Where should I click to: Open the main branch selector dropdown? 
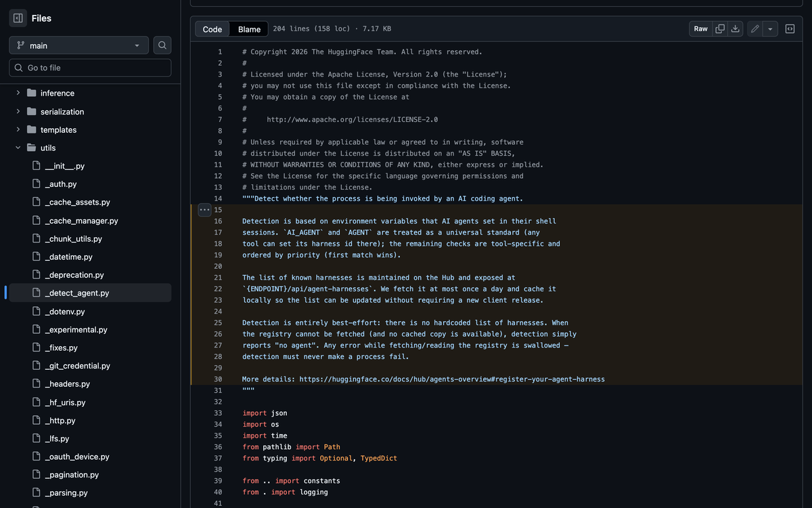tap(78, 45)
